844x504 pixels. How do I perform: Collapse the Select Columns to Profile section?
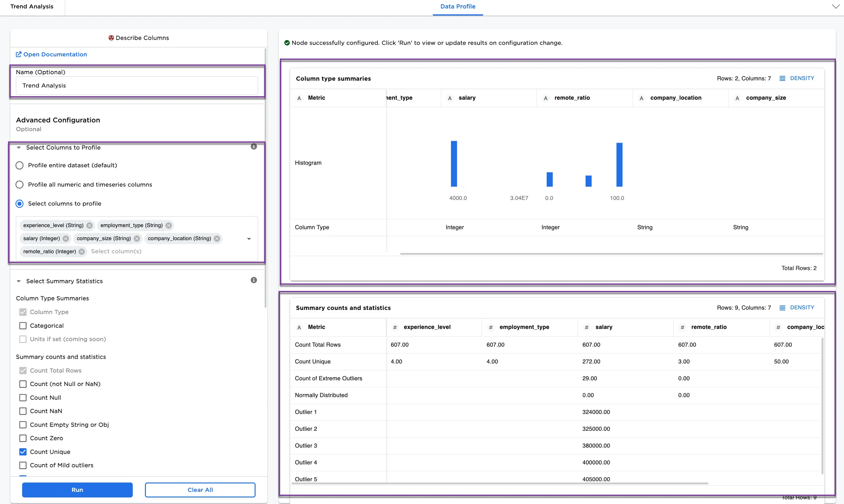coord(19,147)
